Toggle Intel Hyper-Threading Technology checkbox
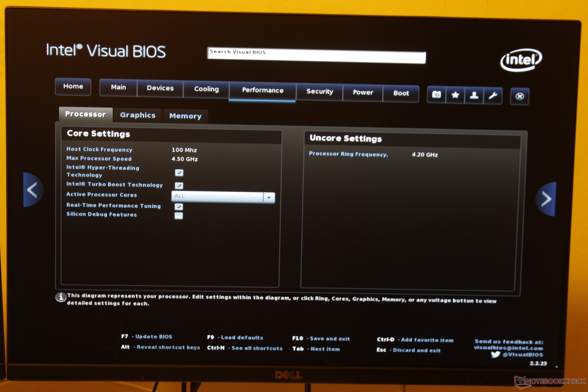This screenshot has height=392, width=588. (x=179, y=172)
